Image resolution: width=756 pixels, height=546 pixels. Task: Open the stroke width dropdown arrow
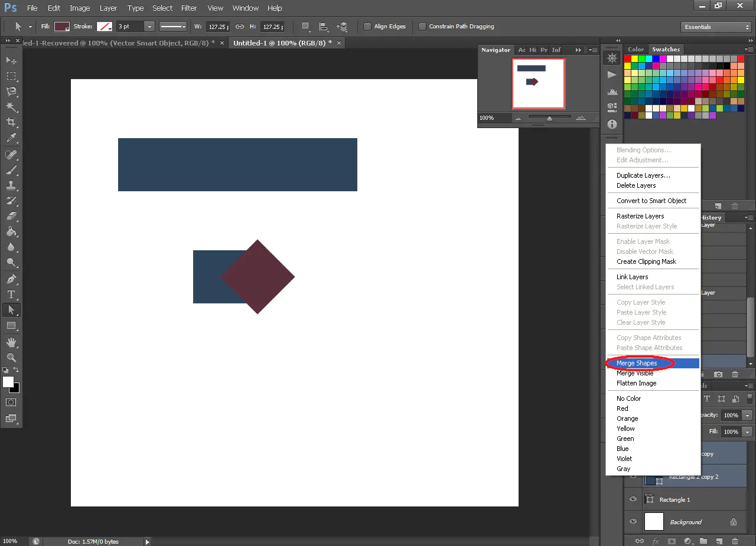click(149, 27)
